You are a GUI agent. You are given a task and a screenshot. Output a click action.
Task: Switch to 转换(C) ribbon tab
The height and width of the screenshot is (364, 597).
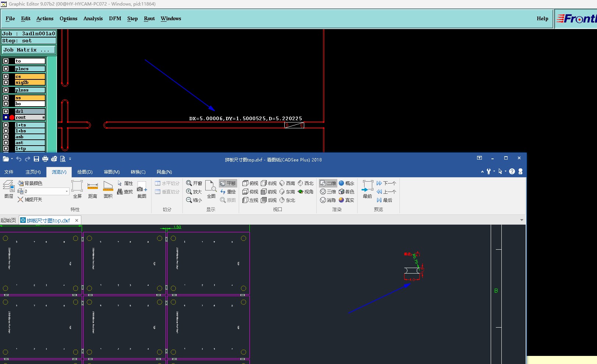tap(138, 172)
